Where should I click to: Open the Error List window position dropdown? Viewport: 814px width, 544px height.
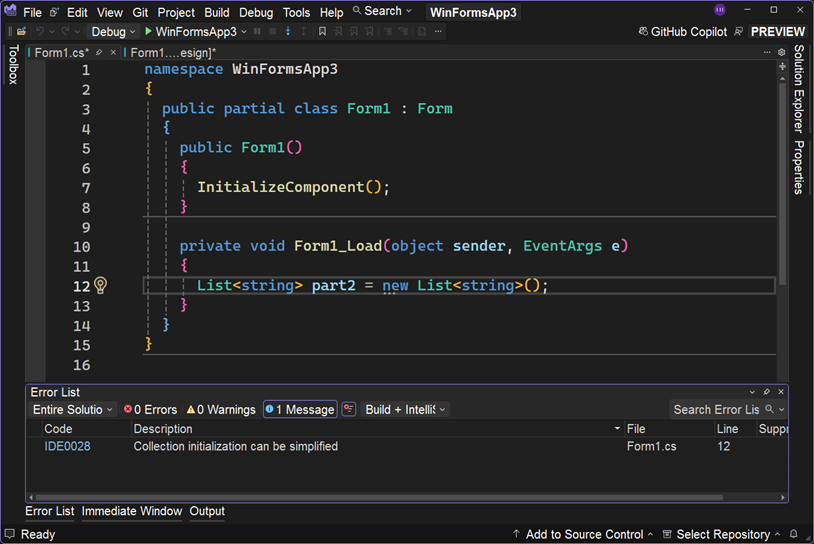[x=752, y=392]
